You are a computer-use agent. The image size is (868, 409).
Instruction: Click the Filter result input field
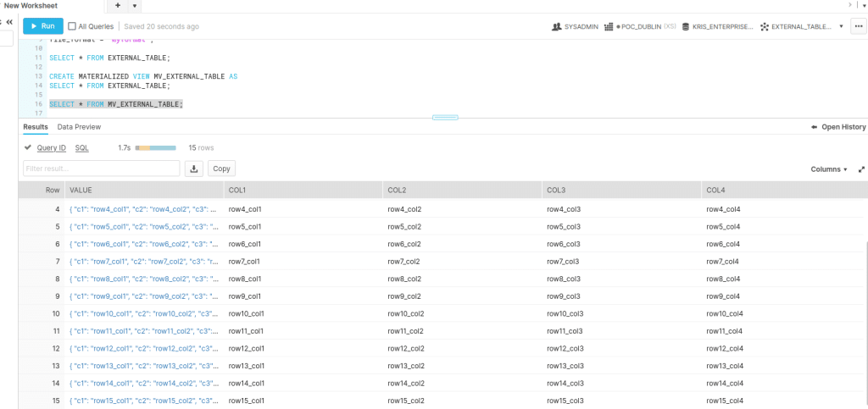pos(102,169)
